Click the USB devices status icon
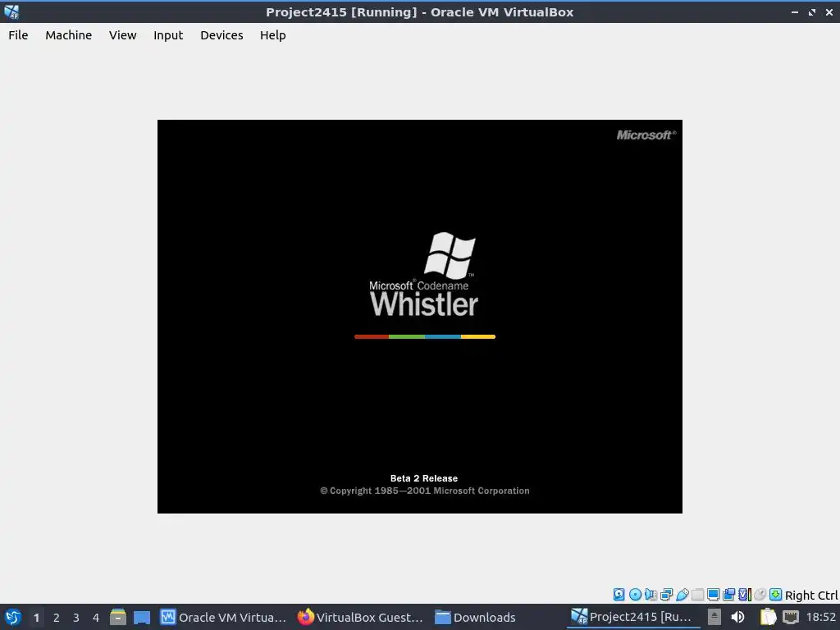Viewport: 840px width, 630px height. (x=682, y=594)
